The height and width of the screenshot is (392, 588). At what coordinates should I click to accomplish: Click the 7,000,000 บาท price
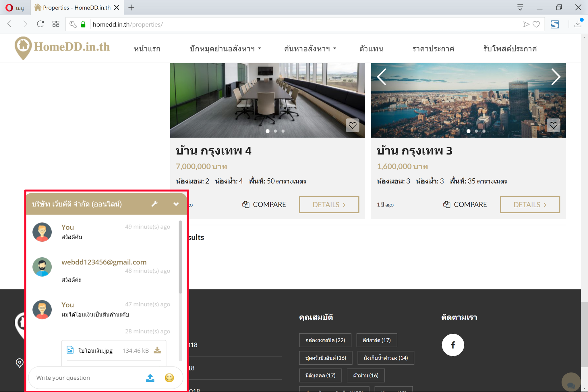[201, 167]
